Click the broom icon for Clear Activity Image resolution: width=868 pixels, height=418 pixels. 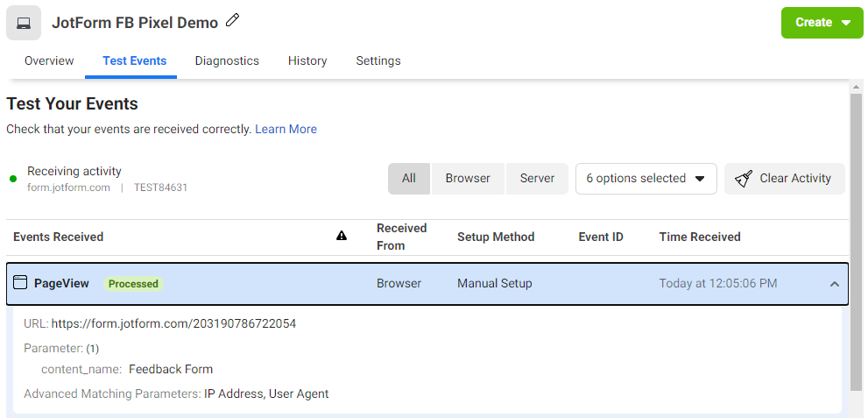click(x=744, y=179)
